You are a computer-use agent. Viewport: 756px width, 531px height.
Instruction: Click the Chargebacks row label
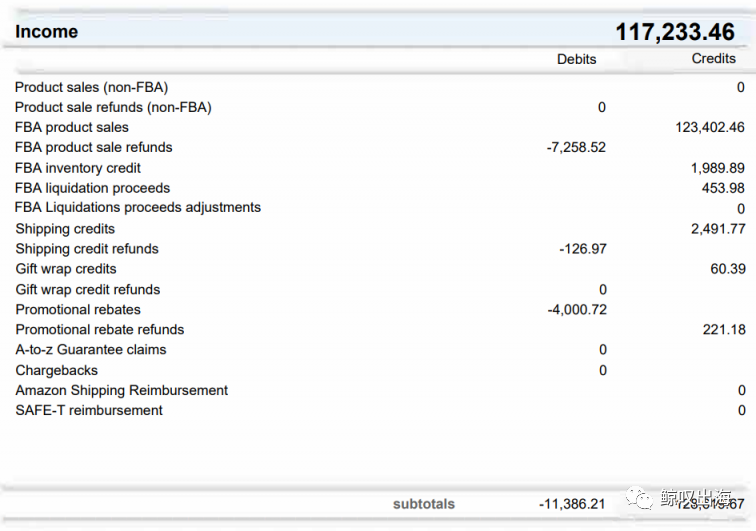pos(56,370)
